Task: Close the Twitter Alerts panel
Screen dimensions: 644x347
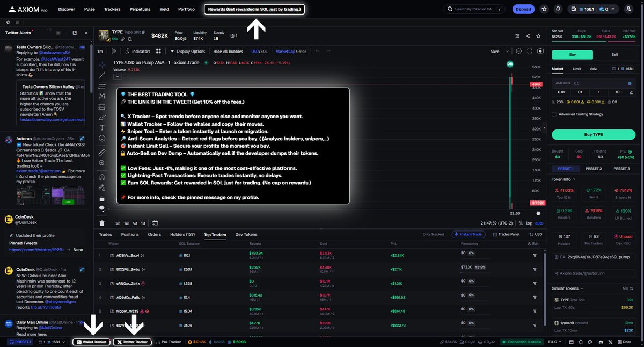Action: tap(87, 33)
